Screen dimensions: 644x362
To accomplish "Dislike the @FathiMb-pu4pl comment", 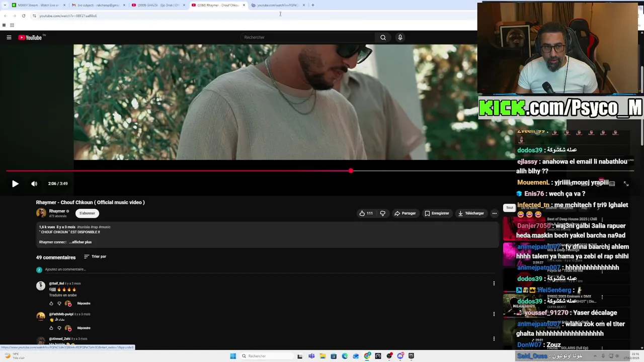I will coord(59,328).
